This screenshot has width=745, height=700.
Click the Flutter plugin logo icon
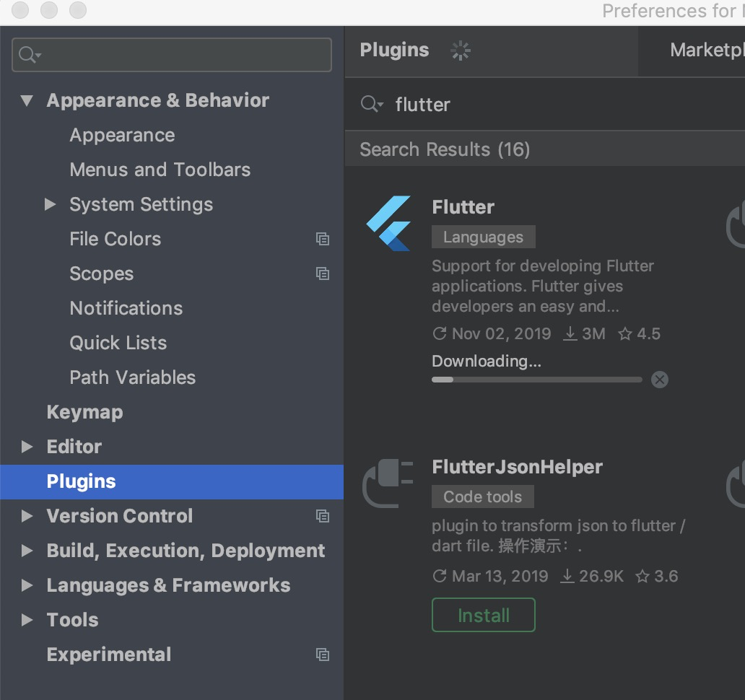tap(388, 224)
